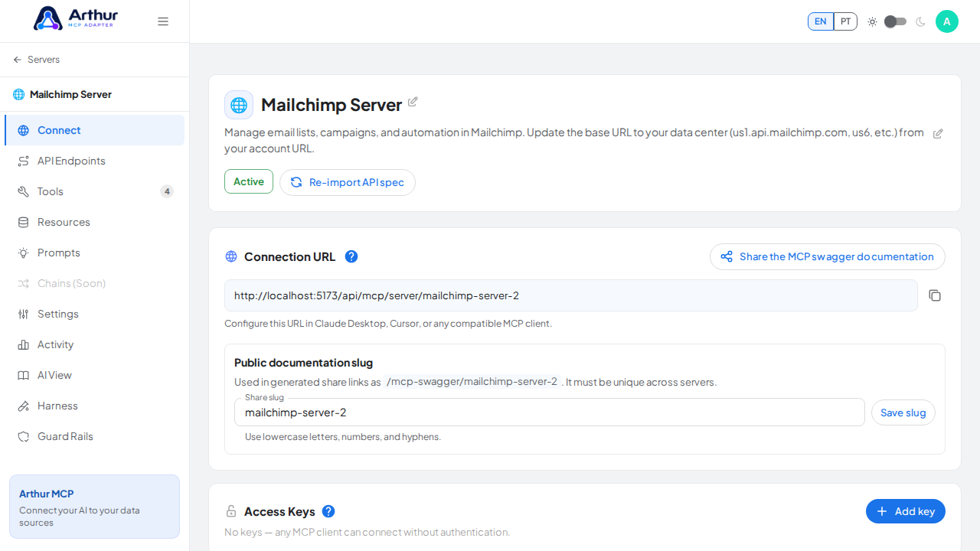Open the Prompts section

coord(95,253)
